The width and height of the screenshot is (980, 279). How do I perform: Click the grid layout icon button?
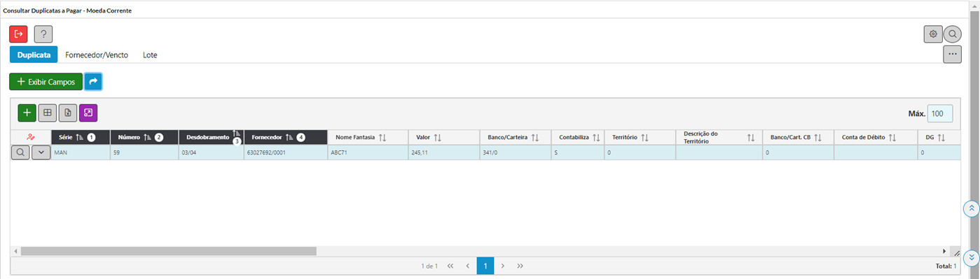(48, 113)
